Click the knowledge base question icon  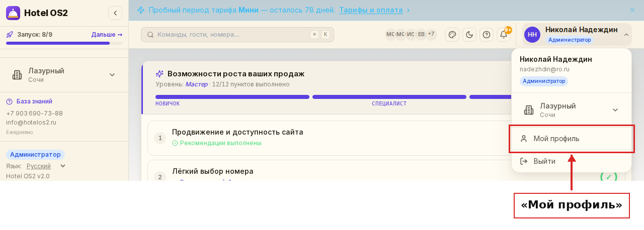[x=9, y=101]
